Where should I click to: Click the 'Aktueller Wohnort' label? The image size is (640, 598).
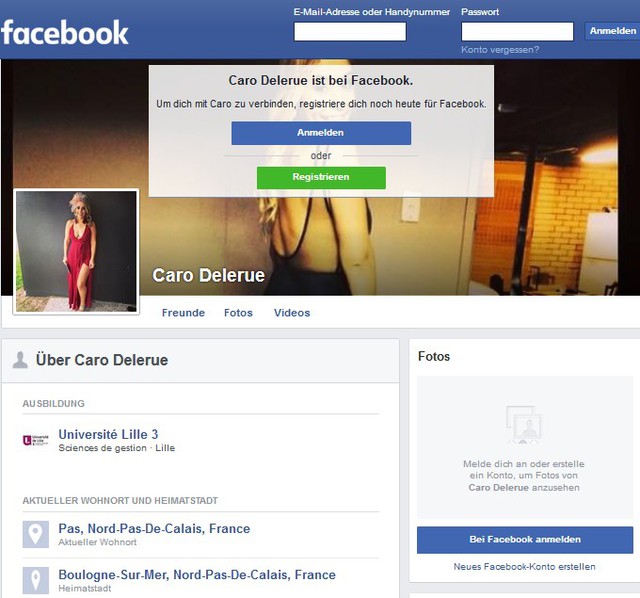[x=98, y=542]
